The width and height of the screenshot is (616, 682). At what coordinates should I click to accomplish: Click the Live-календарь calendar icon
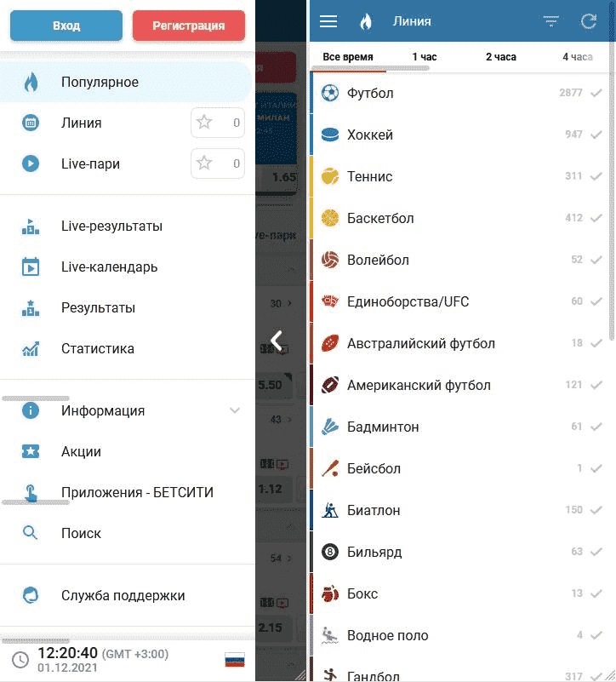[x=31, y=266]
